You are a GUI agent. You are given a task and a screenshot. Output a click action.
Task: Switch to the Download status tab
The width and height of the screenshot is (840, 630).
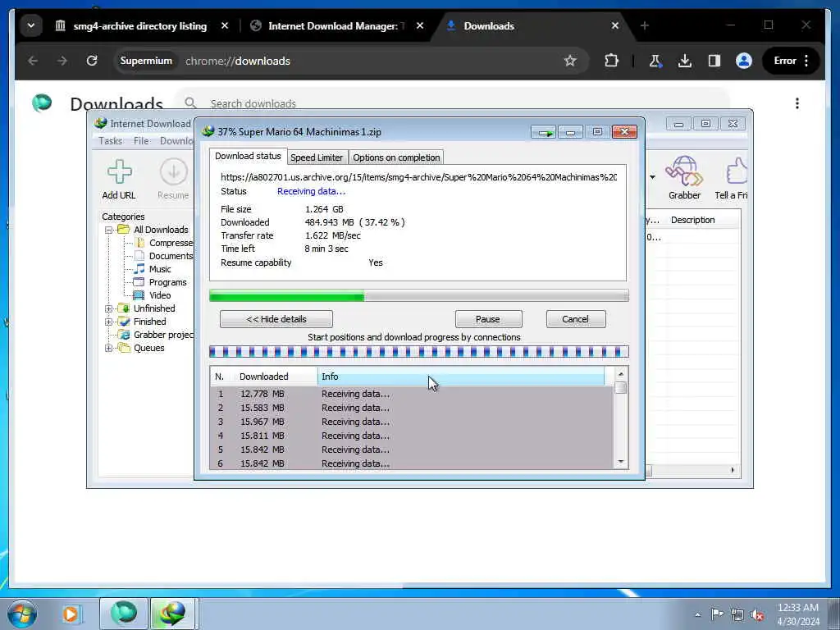(x=248, y=156)
